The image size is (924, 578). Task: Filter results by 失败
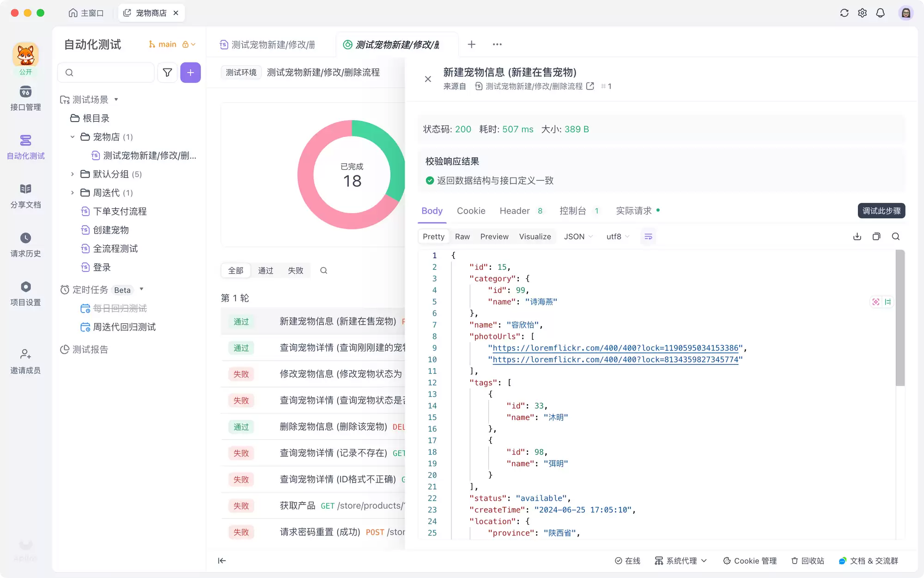(x=296, y=271)
